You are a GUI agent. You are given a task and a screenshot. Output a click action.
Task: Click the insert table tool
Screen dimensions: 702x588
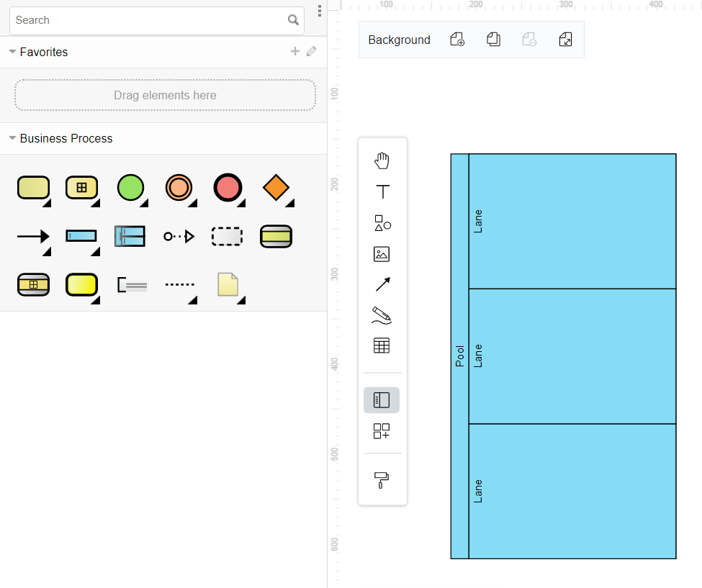[x=382, y=346]
